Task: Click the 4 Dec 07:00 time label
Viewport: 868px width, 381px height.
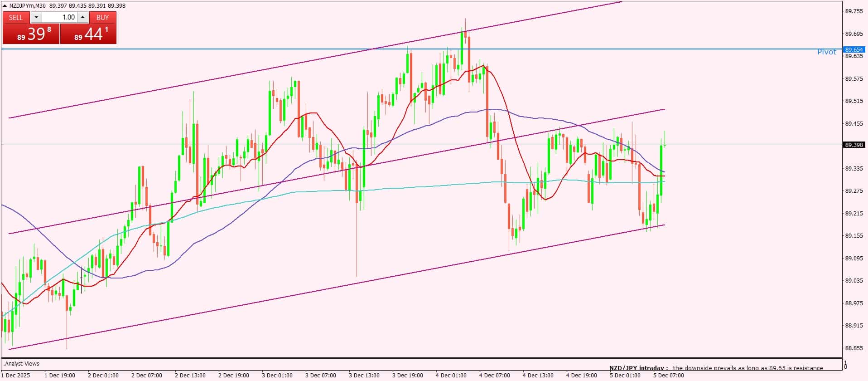Action: click(495, 376)
